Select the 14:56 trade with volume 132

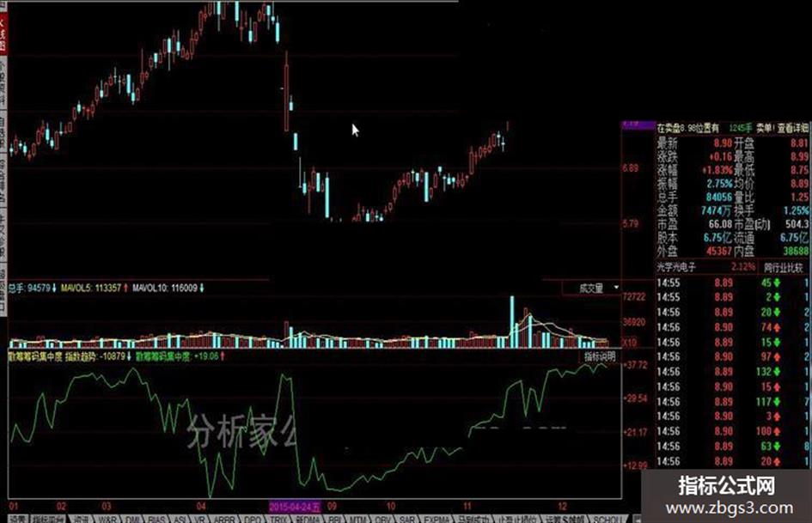click(x=733, y=372)
